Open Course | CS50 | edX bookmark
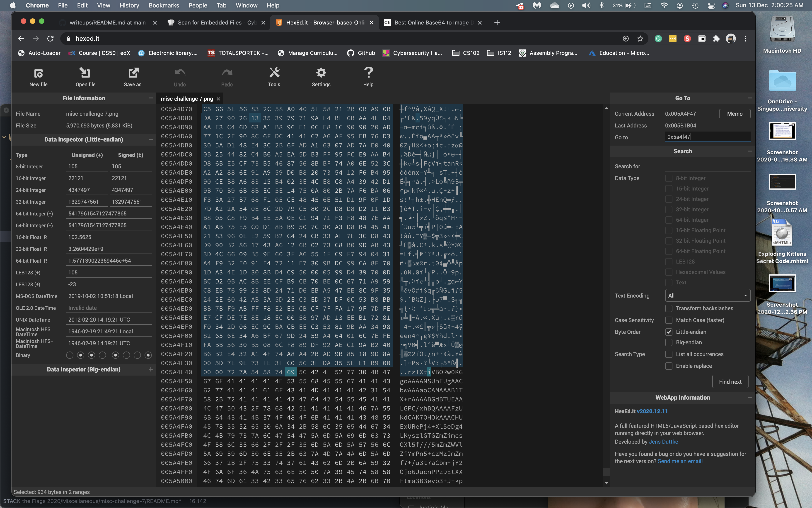Viewport: 812px width, 508px height. [x=99, y=53]
